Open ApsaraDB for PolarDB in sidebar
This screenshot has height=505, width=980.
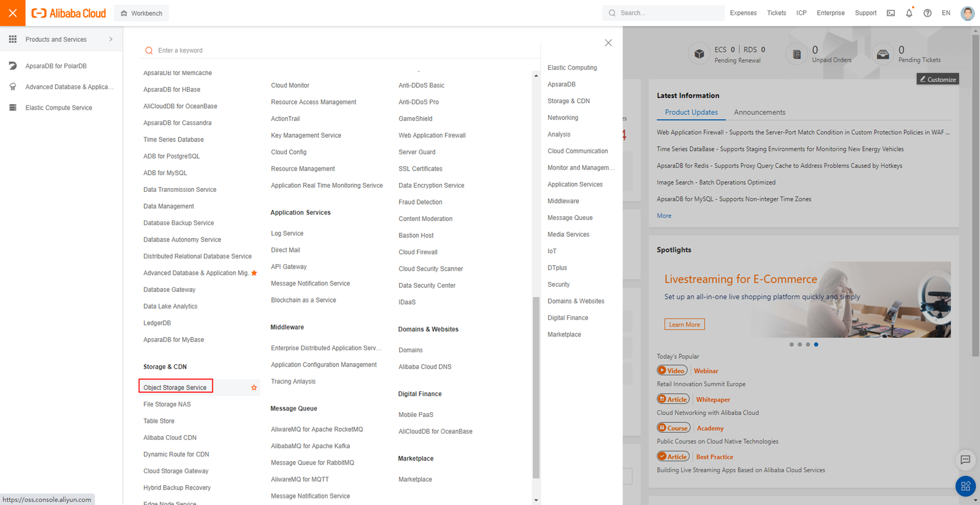point(56,66)
